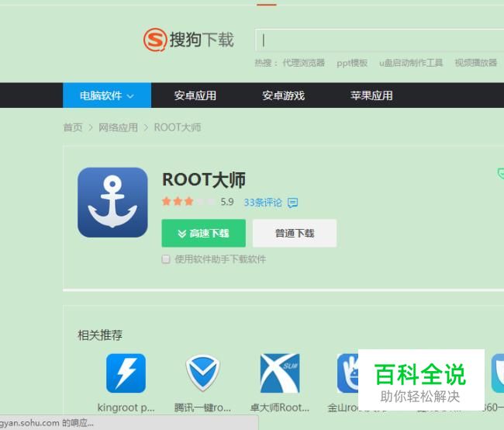Go to 网络应用 in the breadcrumb
This screenshot has height=430, width=504.
point(118,127)
